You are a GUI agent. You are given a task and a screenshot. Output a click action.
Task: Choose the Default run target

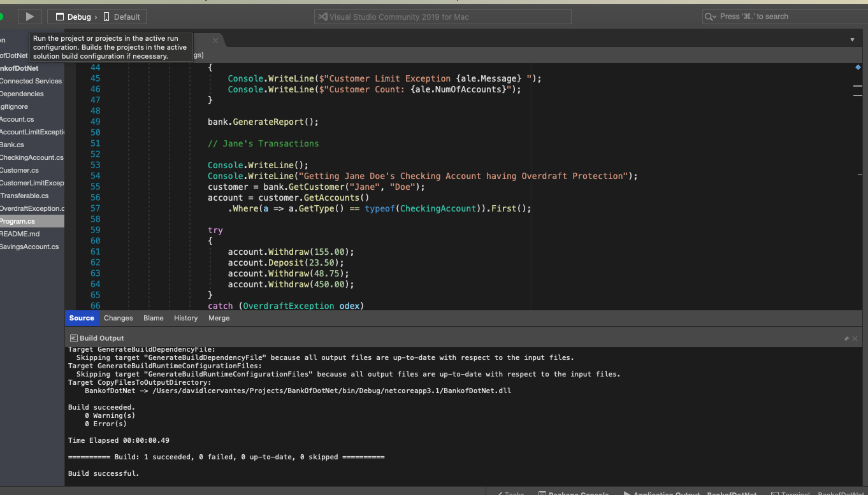click(x=122, y=17)
